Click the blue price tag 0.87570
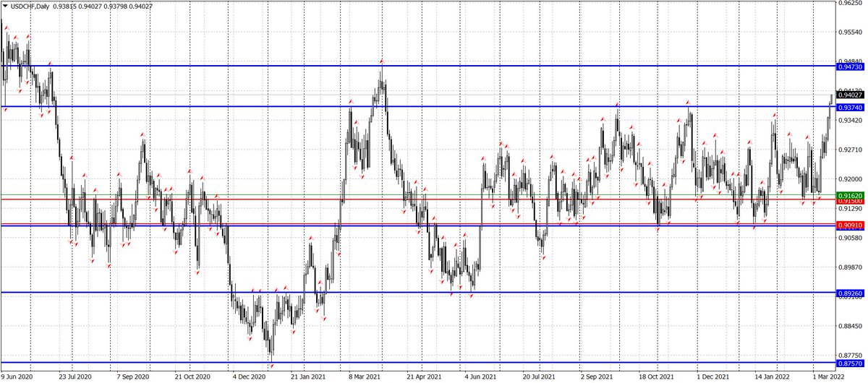868x383 pixels. click(x=849, y=363)
